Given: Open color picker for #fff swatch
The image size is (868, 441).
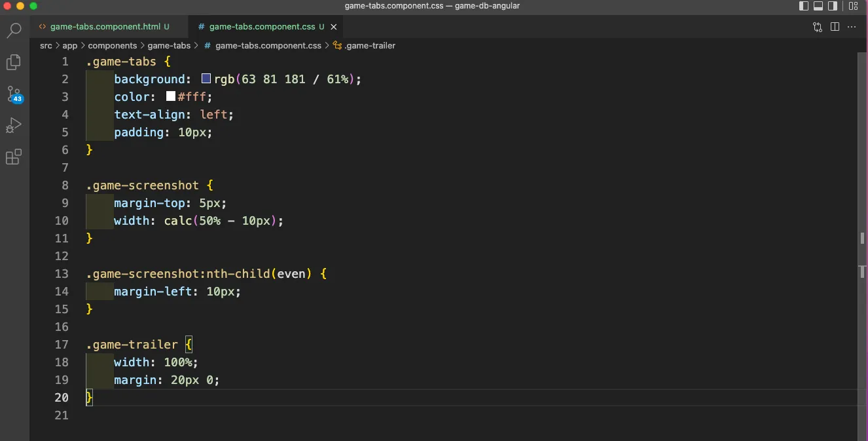Looking at the screenshot, I should coord(171,96).
